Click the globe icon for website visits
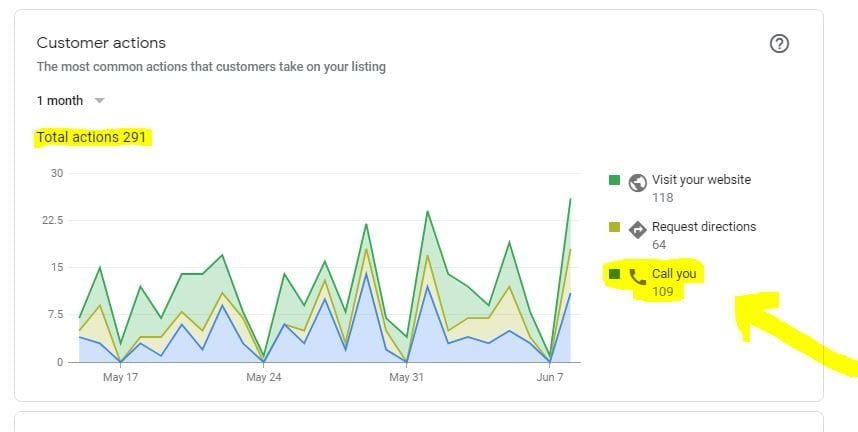This screenshot has height=432, width=858. click(x=637, y=181)
